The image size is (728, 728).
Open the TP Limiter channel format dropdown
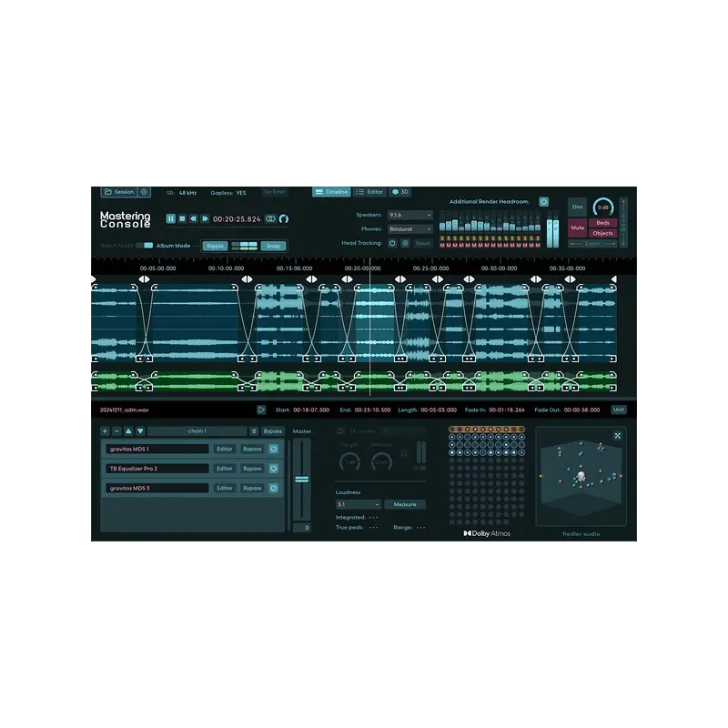[403, 431]
